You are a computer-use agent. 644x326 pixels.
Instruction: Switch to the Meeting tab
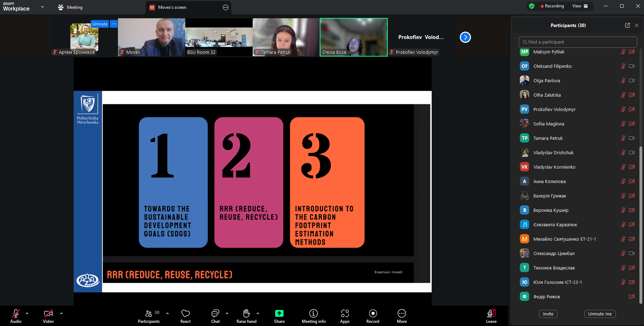(x=71, y=7)
